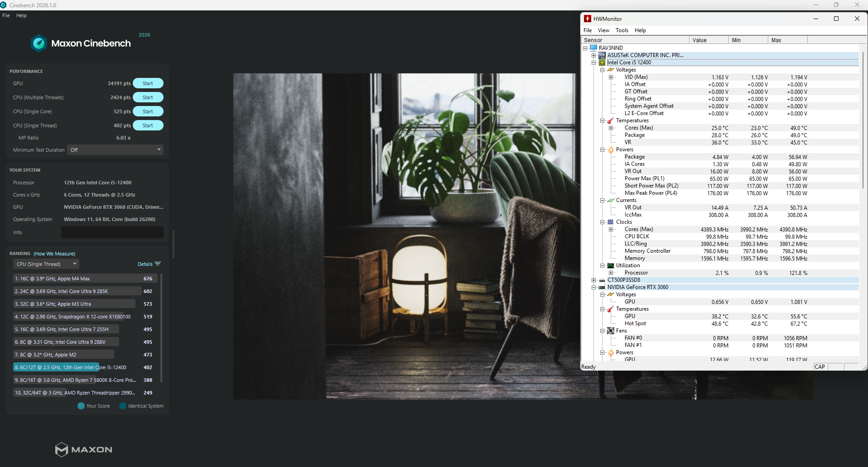
Task: Click the Cinebench ranking list scrollbar
Action: [x=161, y=328]
